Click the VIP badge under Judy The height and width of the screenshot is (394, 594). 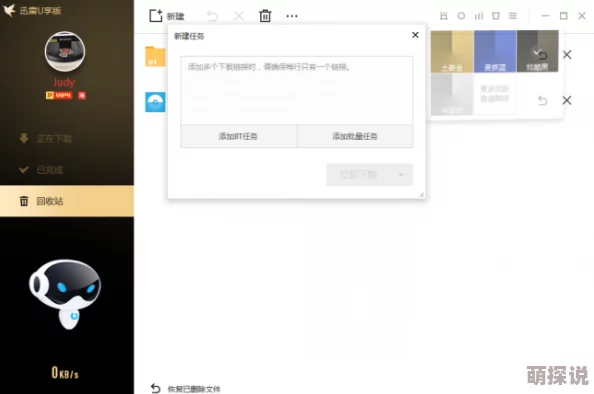click(x=59, y=95)
